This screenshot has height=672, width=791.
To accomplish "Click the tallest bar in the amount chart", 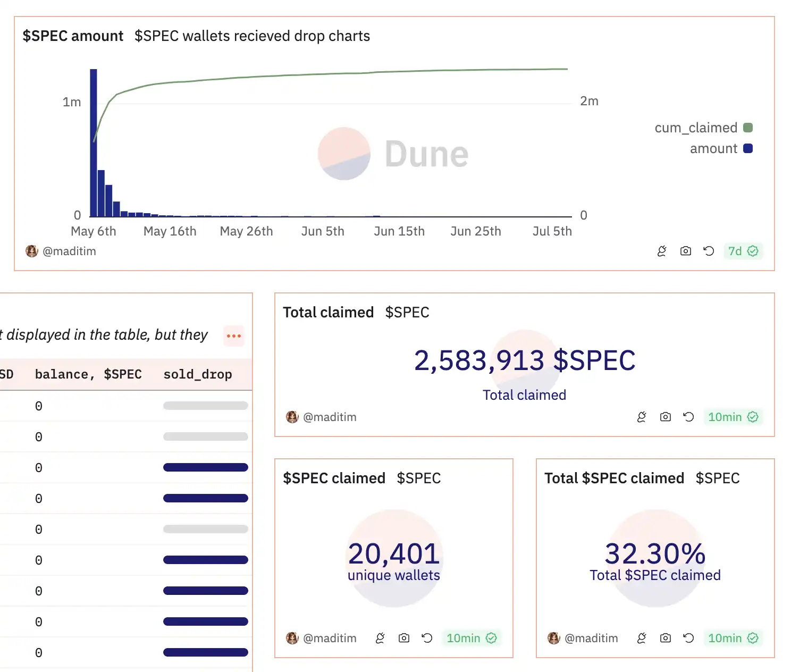I will [94, 142].
